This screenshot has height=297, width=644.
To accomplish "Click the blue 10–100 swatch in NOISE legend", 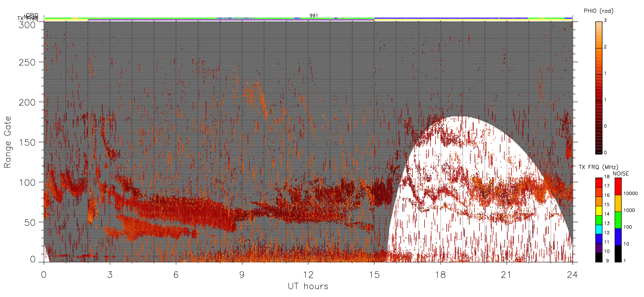I will pyautogui.click(x=618, y=237).
